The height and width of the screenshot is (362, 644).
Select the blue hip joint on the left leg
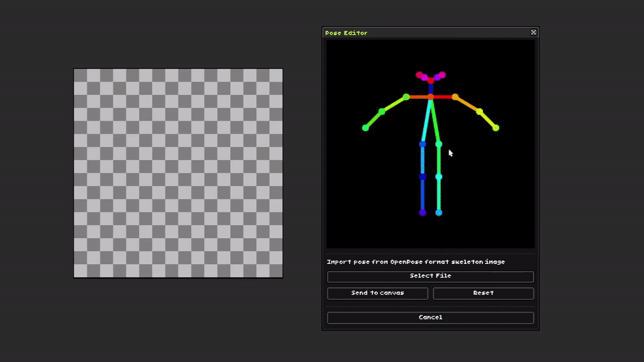pos(423,145)
